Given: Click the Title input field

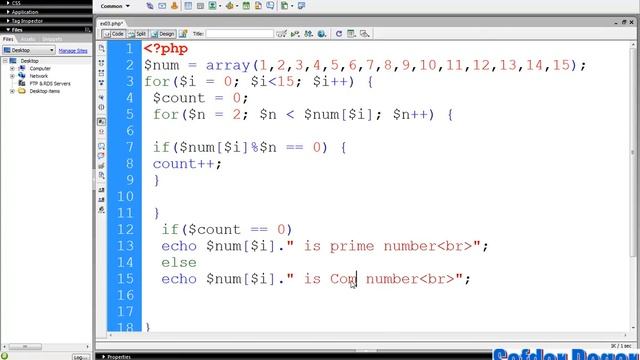Looking at the screenshot, I should coord(239,34).
